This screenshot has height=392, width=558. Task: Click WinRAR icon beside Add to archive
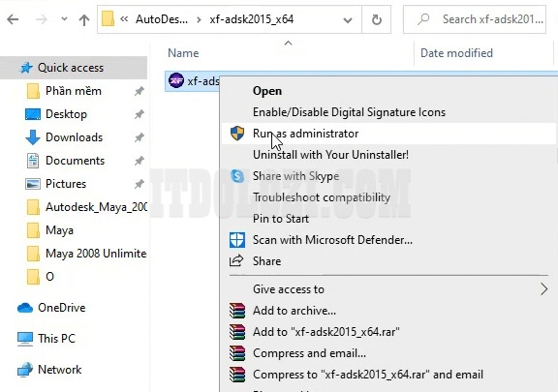click(x=237, y=311)
